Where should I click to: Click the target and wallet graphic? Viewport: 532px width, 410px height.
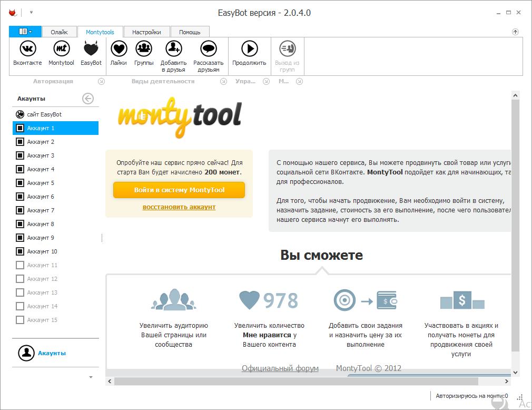coord(366,300)
